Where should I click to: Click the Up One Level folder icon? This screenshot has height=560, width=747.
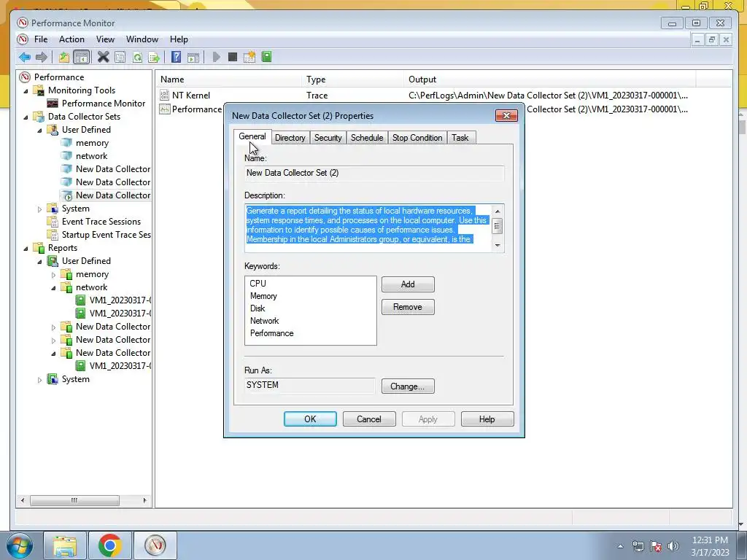[x=64, y=57]
